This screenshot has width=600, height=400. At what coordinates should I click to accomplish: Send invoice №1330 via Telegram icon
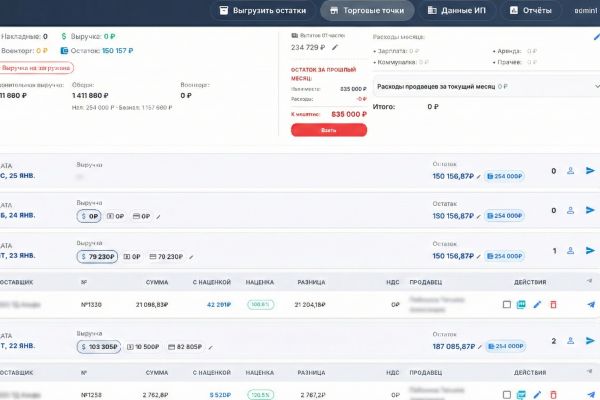tap(591, 305)
